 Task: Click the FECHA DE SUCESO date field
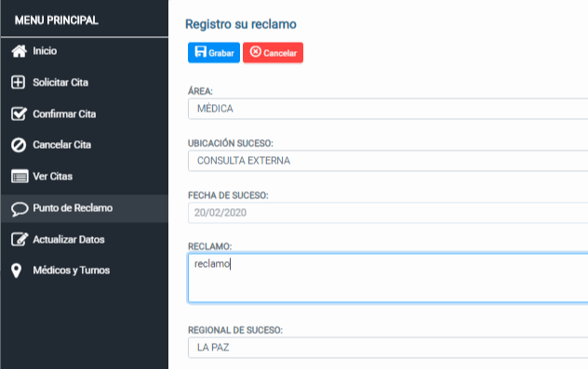pos(388,213)
